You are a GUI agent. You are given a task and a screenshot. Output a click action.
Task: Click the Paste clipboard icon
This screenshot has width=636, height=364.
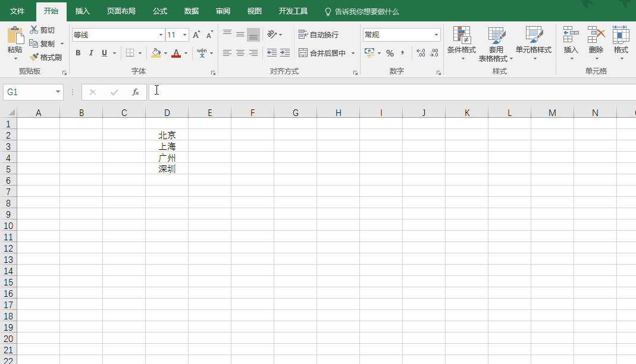(x=15, y=35)
